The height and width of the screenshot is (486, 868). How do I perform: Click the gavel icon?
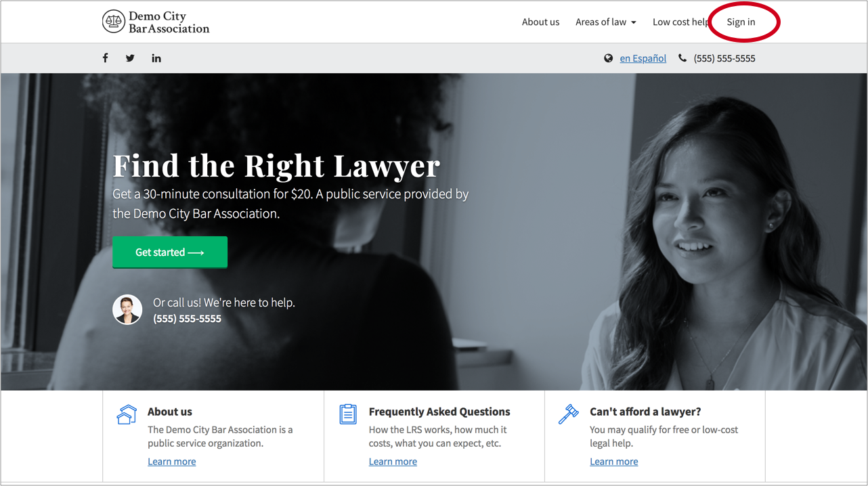tap(569, 414)
